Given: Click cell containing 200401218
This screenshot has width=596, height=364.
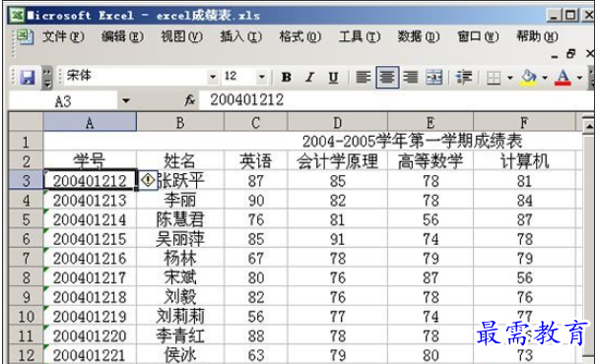Looking at the screenshot, I should tap(90, 297).
